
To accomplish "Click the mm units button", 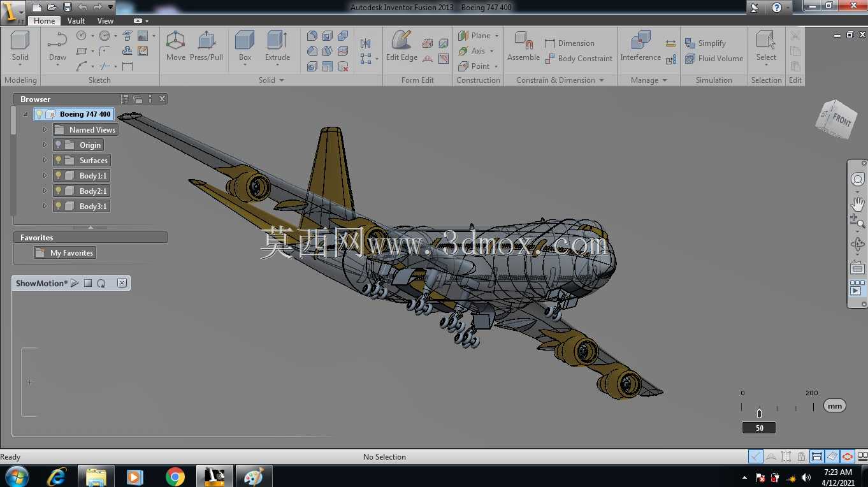I will coord(835,406).
